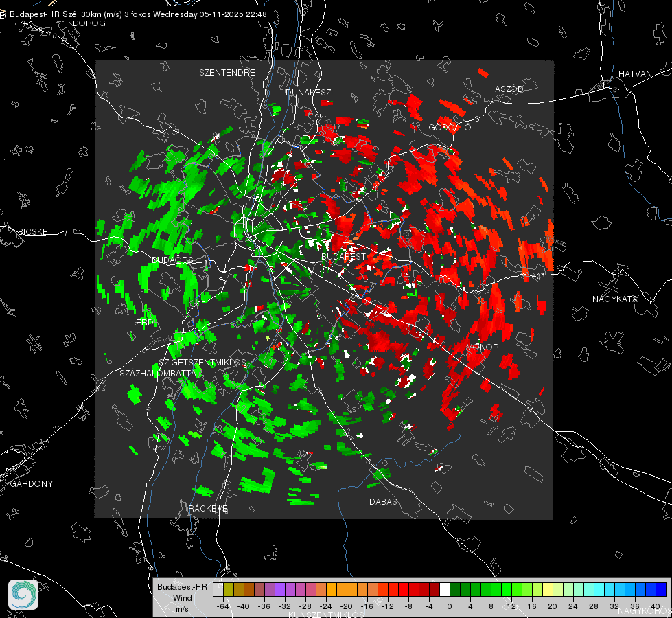Click the 'm/s' unit label in legend
The height and width of the screenshot is (618, 672).
click(182, 608)
